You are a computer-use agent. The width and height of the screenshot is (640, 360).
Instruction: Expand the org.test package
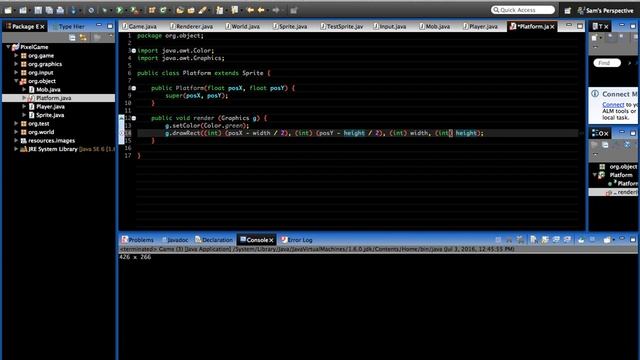(x=16, y=123)
